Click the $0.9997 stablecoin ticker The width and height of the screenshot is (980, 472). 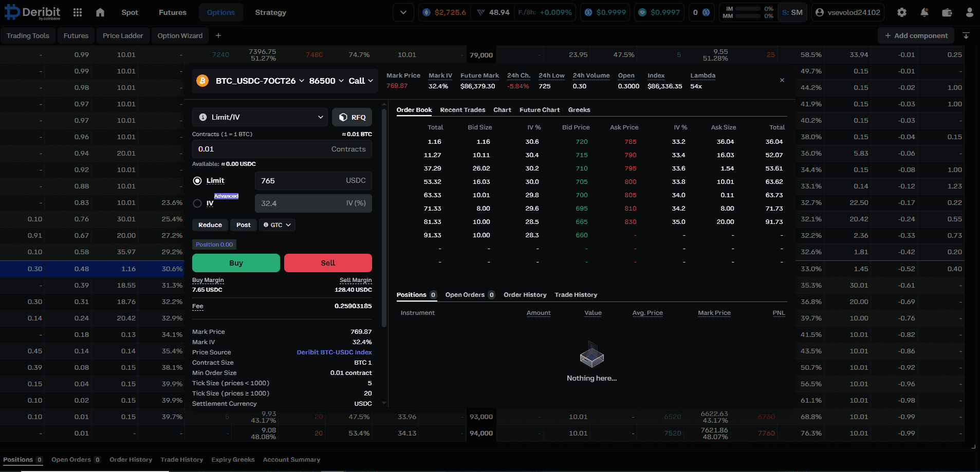point(659,12)
